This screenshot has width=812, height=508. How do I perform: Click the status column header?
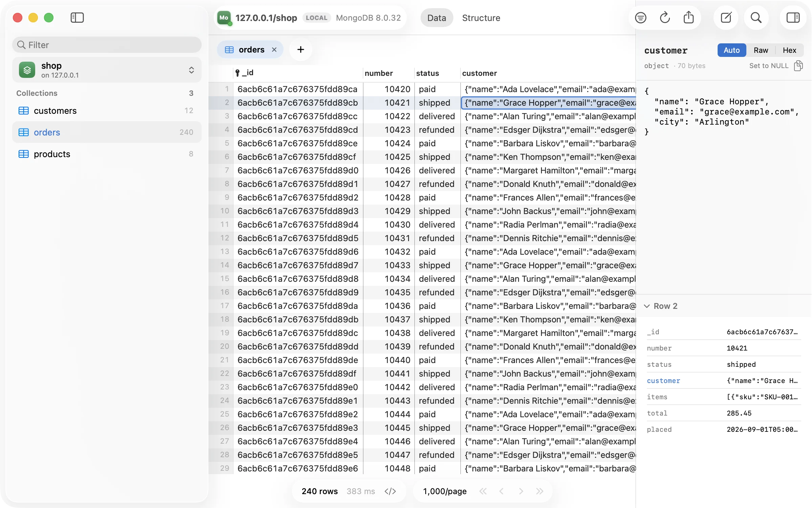coord(437,73)
